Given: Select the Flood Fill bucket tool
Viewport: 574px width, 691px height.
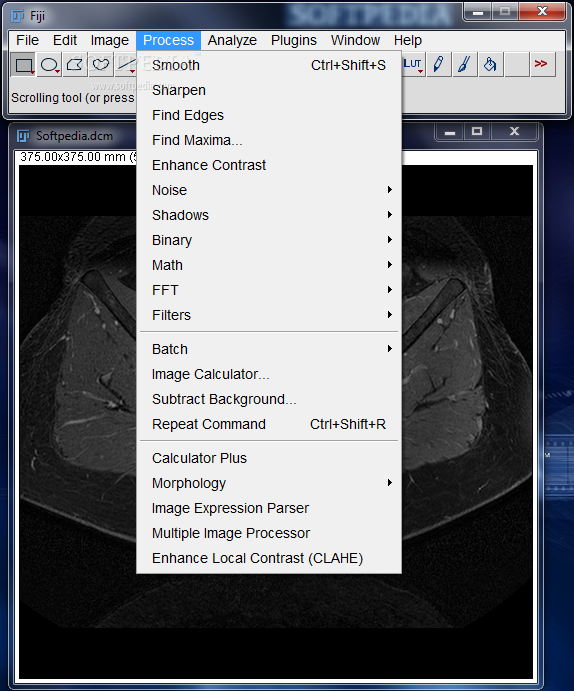Looking at the screenshot, I should pos(491,65).
